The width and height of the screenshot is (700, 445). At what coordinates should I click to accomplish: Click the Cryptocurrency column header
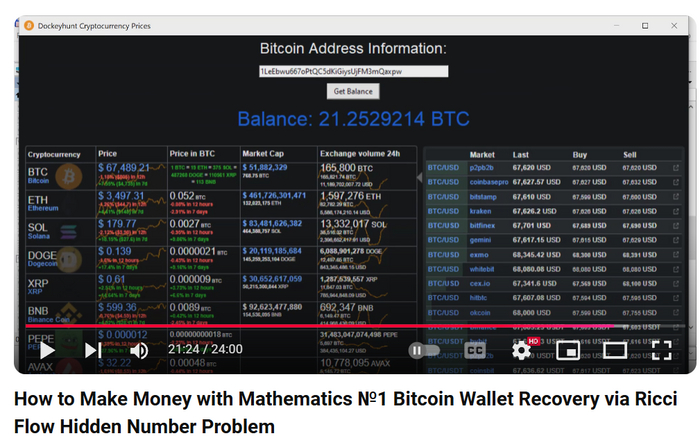click(x=54, y=154)
